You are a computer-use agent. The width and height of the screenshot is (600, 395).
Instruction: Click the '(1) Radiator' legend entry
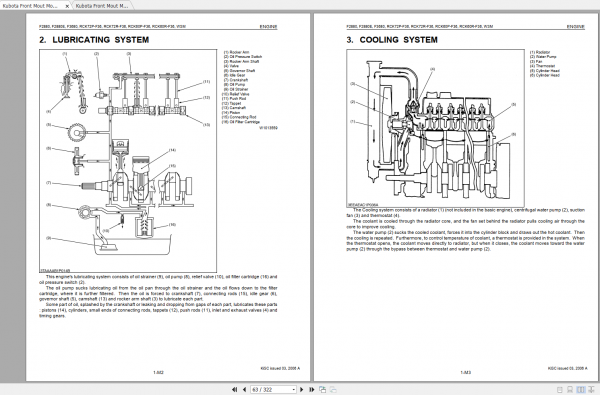tap(540, 52)
